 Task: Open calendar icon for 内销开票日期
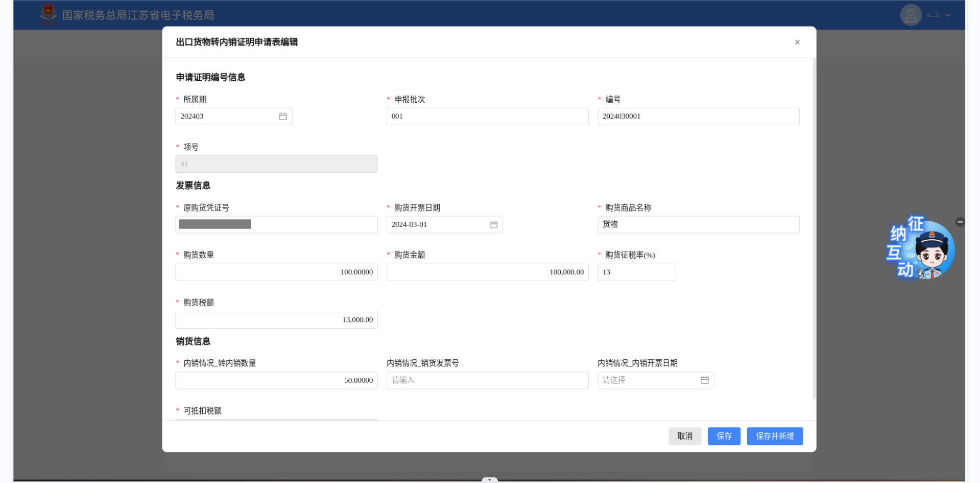pos(704,380)
